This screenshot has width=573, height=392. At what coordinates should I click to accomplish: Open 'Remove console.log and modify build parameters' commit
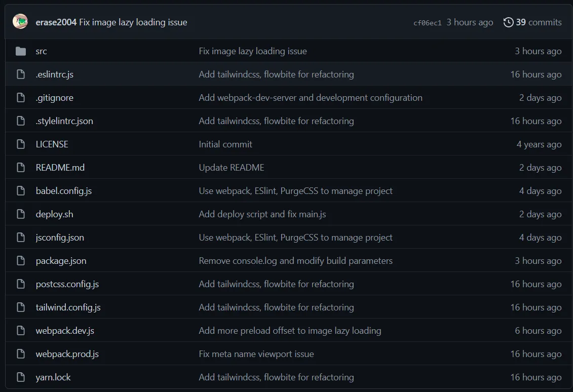(x=296, y=261)
